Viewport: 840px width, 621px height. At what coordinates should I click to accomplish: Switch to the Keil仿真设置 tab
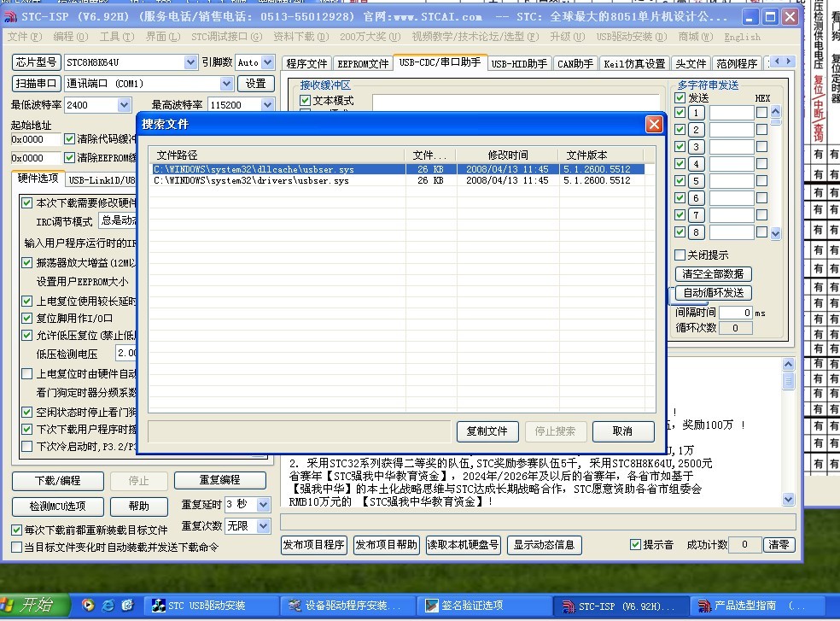tap(634, 64)
